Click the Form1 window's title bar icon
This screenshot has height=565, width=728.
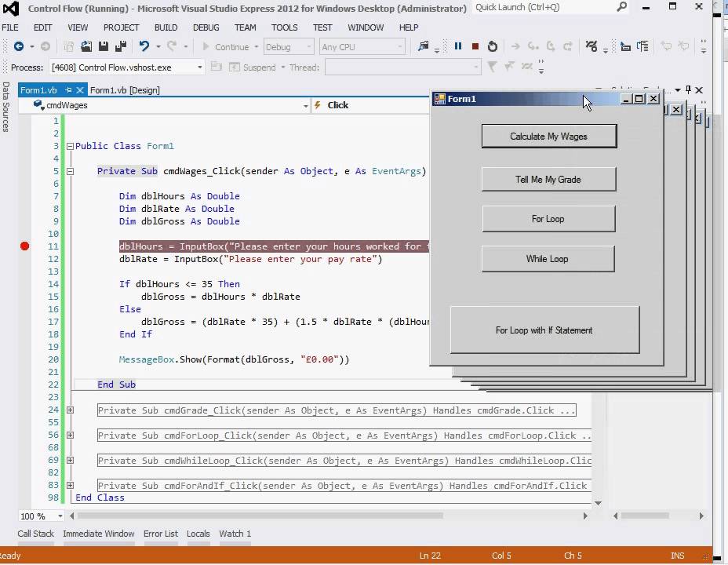(x=439, y=98)
